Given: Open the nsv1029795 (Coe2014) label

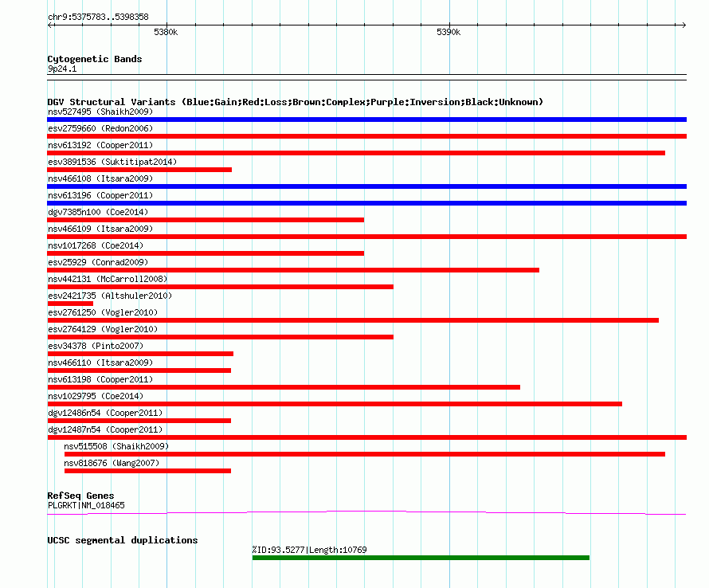Looking at the screenshot, I should point(96,396).
